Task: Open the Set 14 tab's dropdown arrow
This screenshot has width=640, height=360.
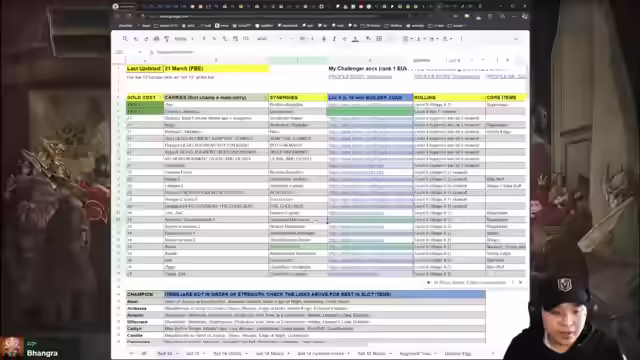Action: [x=177, y=353]
